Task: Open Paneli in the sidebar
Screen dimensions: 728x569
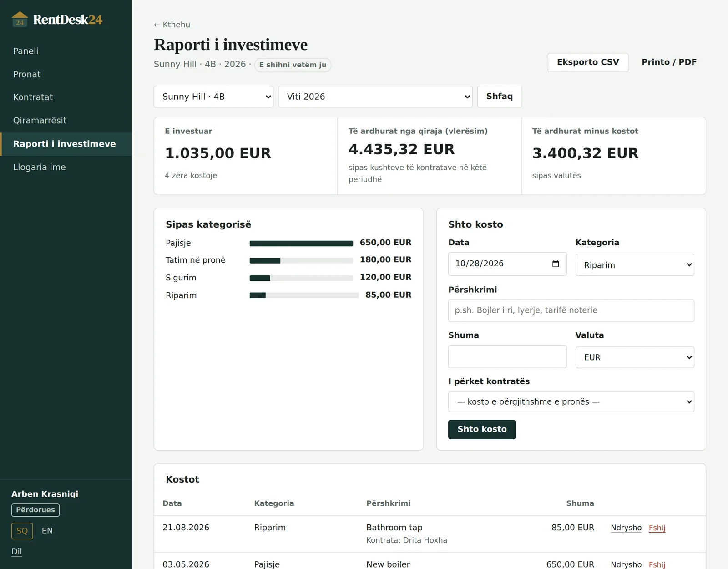Action: point(66,51)
